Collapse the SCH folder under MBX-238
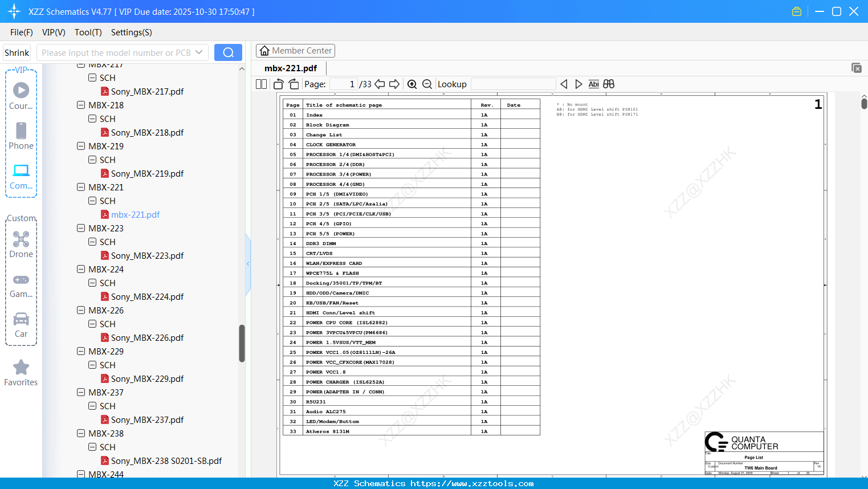Screen dimensions: 868x489 click(92, 447)
